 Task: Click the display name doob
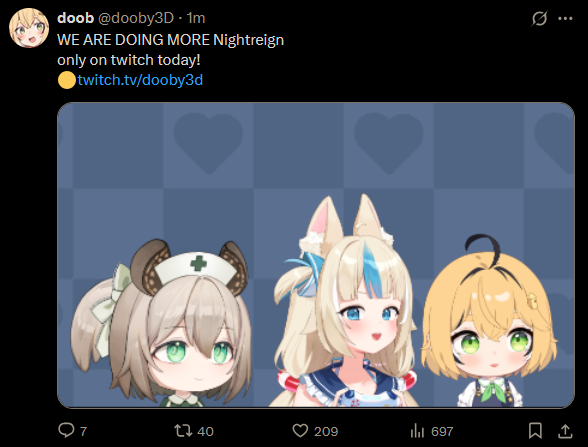click(x=75, y=18)
